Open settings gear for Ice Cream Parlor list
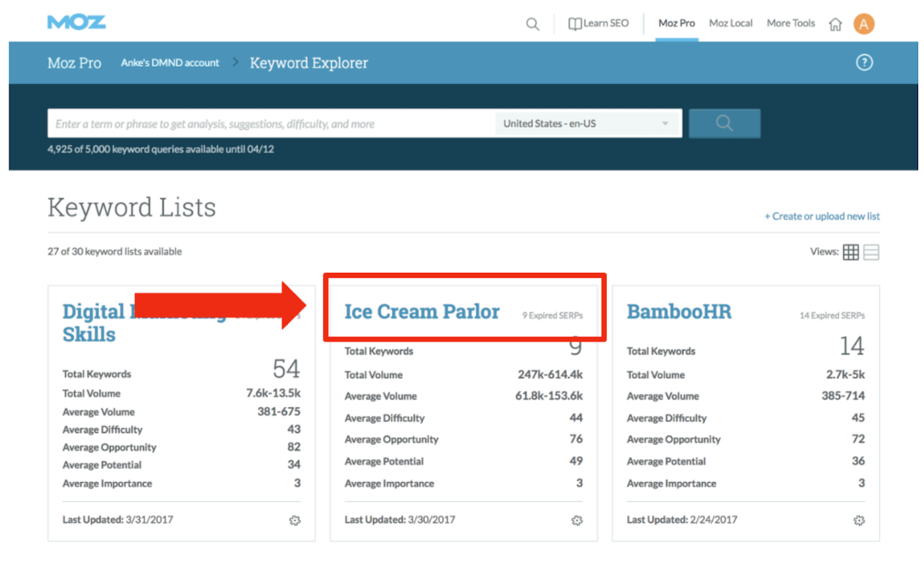The height and width of the screenshot is (566, 924). tap(577, 520)
